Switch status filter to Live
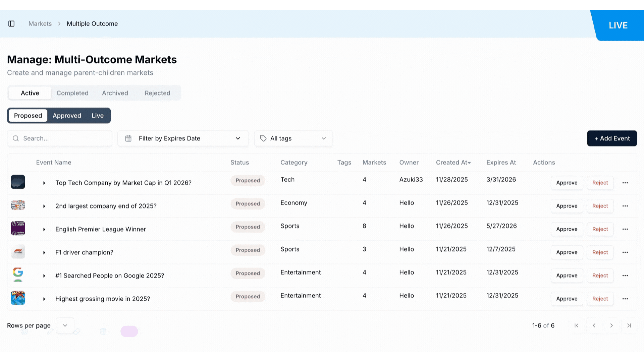The width and height of the screenshot is (644, 362). (98, 116)
